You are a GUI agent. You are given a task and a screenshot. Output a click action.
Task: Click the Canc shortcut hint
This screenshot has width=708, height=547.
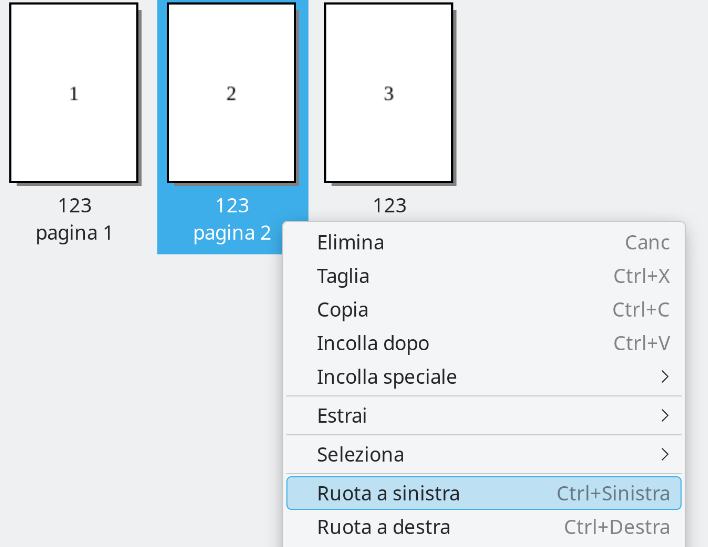[647, 242]
